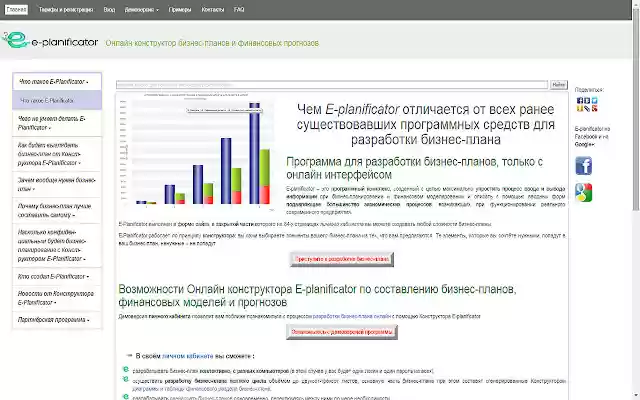
Task: Click the link-chain share icon
Action: tap(587, 108)
